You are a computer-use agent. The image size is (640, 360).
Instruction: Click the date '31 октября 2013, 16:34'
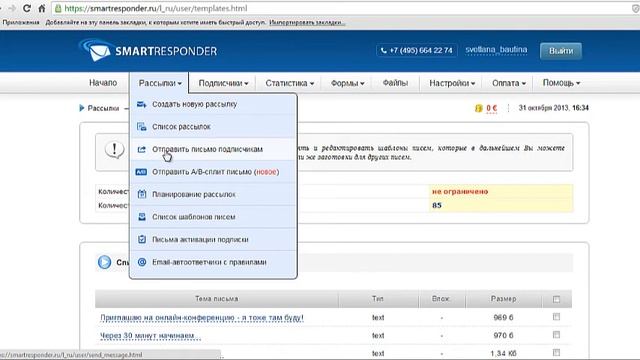click(x=553, y=108)
